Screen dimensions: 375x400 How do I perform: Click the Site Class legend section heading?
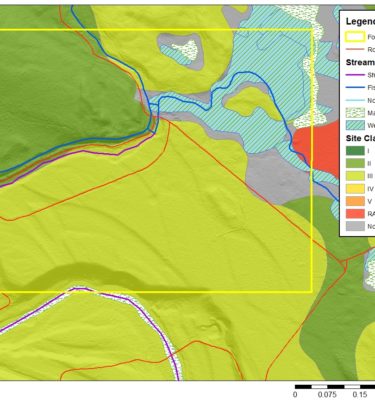[x=360, y=138]
